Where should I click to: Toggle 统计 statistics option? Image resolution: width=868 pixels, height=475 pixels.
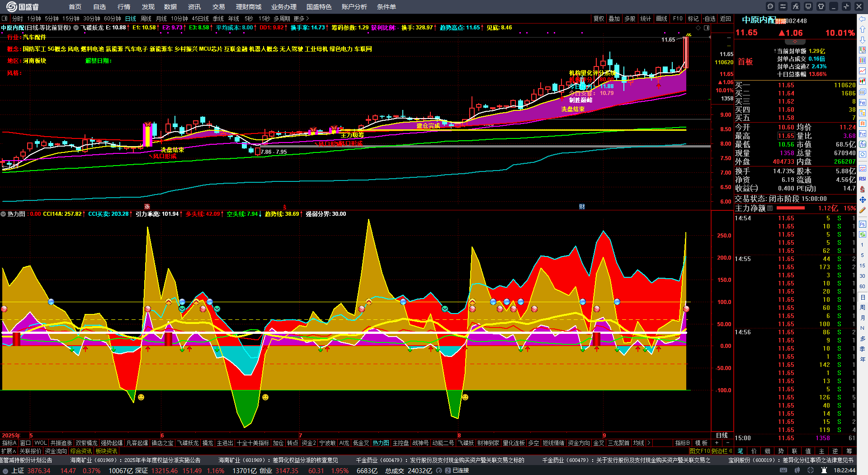646,19
